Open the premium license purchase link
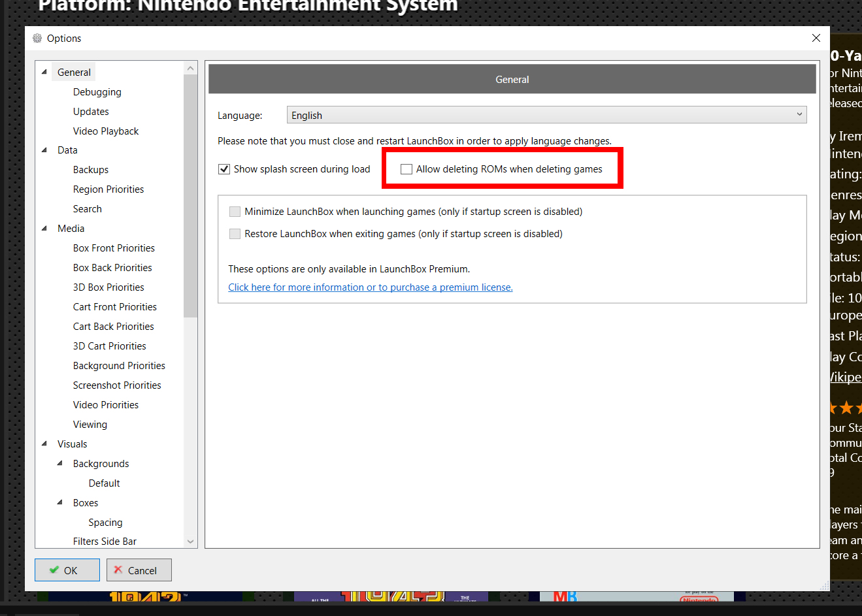Screen dimensions: 862x616 tap(371, 287)
